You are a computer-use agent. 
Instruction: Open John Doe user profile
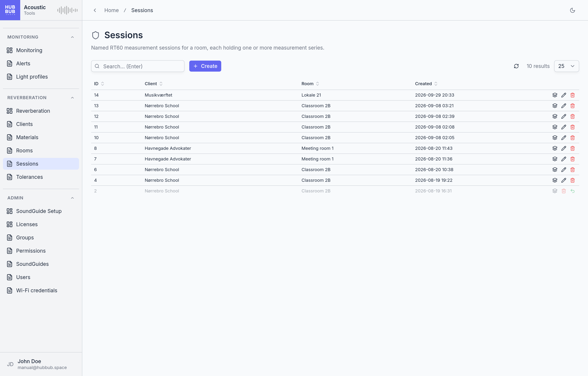point(41,364)
